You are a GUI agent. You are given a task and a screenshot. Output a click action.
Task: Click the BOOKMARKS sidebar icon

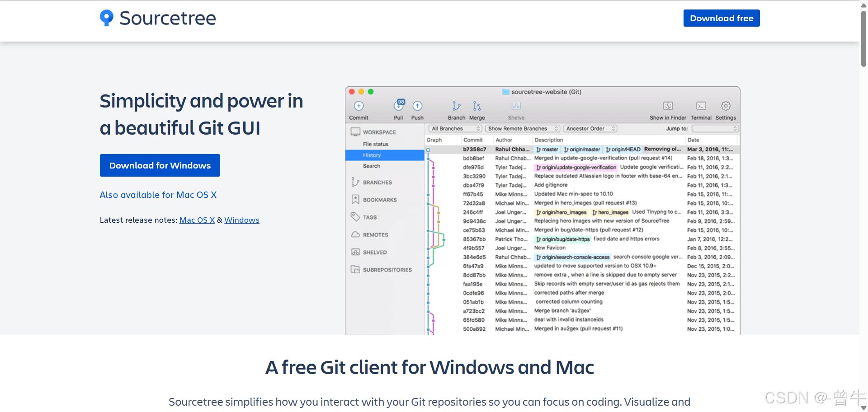pyautogui.click(x=355, y=200)
